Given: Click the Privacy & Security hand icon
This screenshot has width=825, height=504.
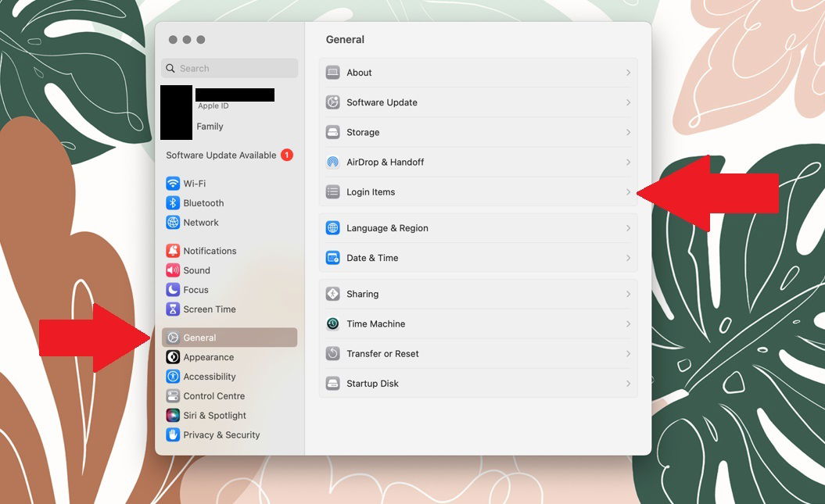Looking at the screenshot, I should [x=173, y=434].
